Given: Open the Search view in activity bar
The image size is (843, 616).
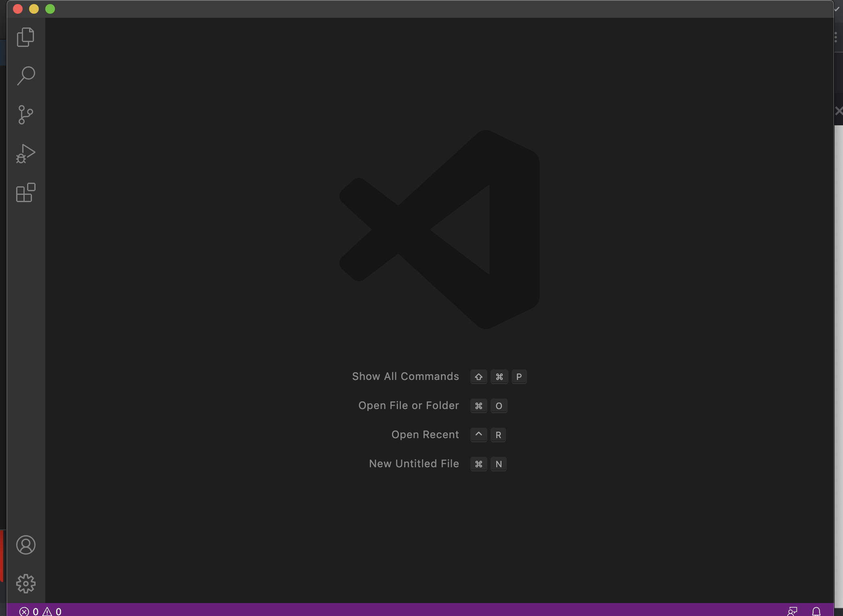Looking at the screenshot, I should (x=26, y=76).
